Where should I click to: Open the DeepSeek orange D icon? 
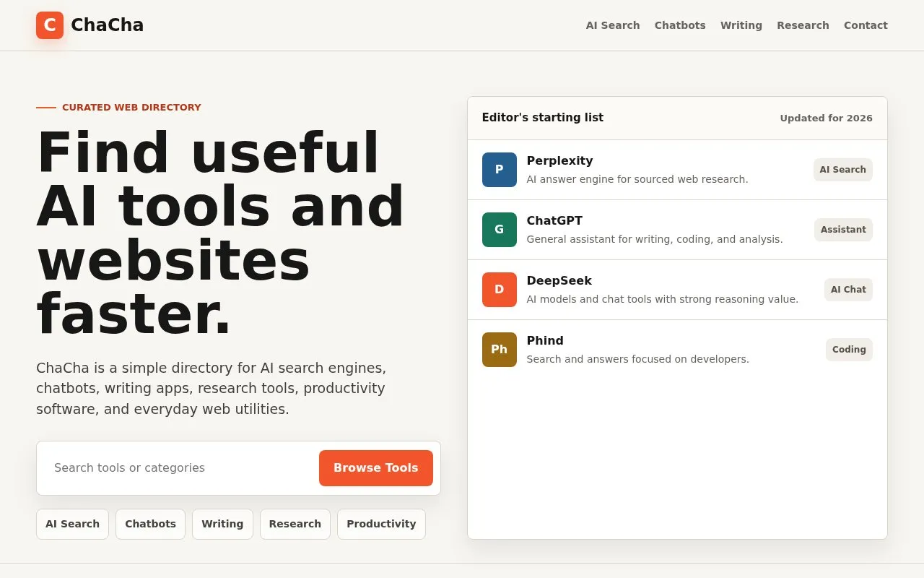pyautogui.click(x=500, y=290)
